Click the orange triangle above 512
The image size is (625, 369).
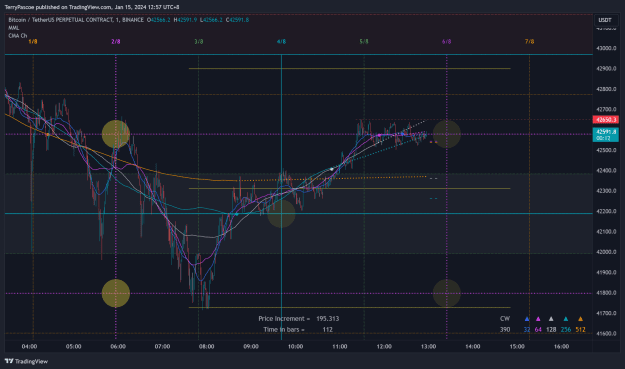(x=580, y=319)
